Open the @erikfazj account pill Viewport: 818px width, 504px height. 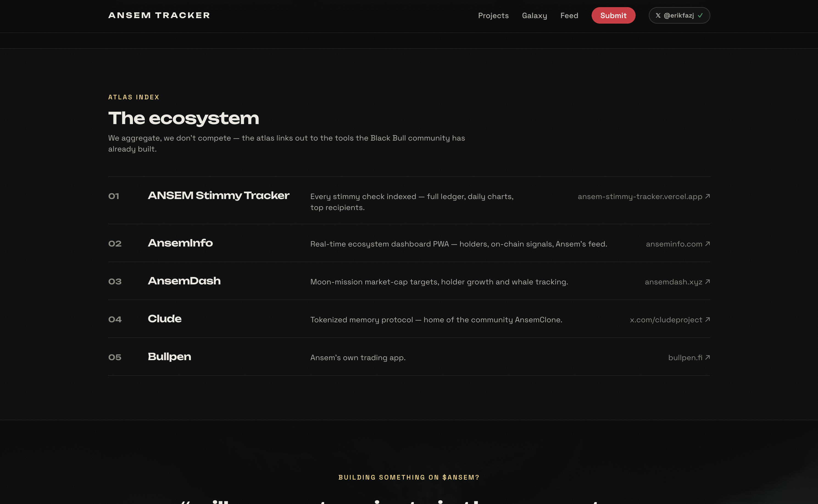pos(679,15)
